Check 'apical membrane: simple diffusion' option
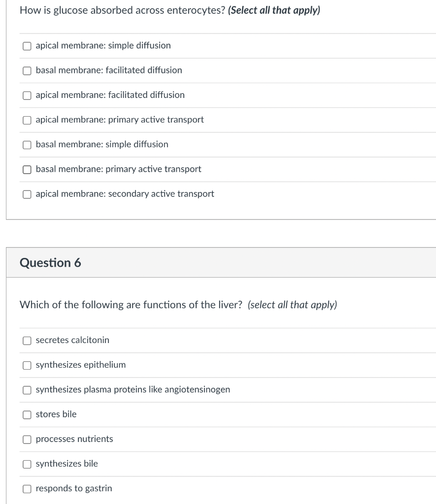 coord(27,46)
